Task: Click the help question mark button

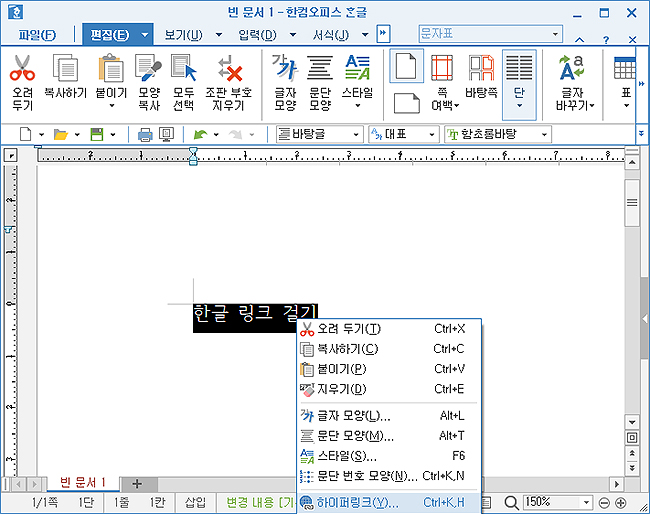Action: (x=606, y=40)
